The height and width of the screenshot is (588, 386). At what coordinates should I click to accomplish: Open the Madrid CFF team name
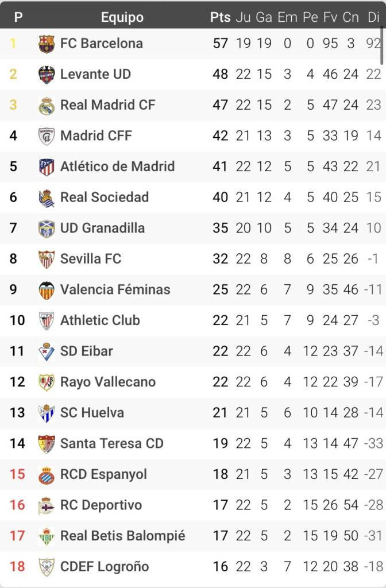click(x=96, y=136)
